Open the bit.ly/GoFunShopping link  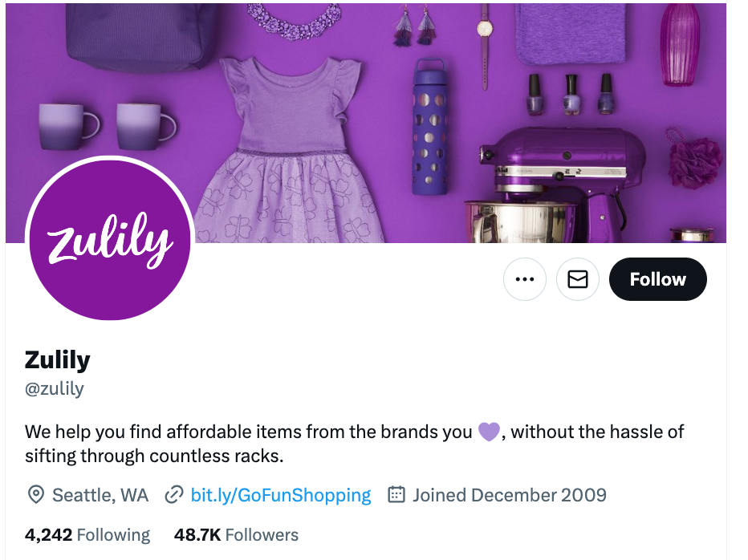(281, 495)
